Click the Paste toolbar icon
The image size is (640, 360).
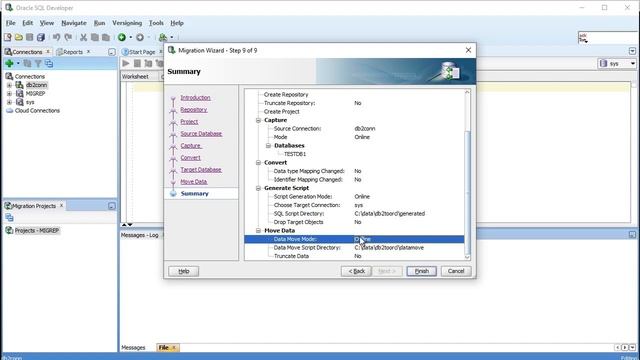coord(106,38)
